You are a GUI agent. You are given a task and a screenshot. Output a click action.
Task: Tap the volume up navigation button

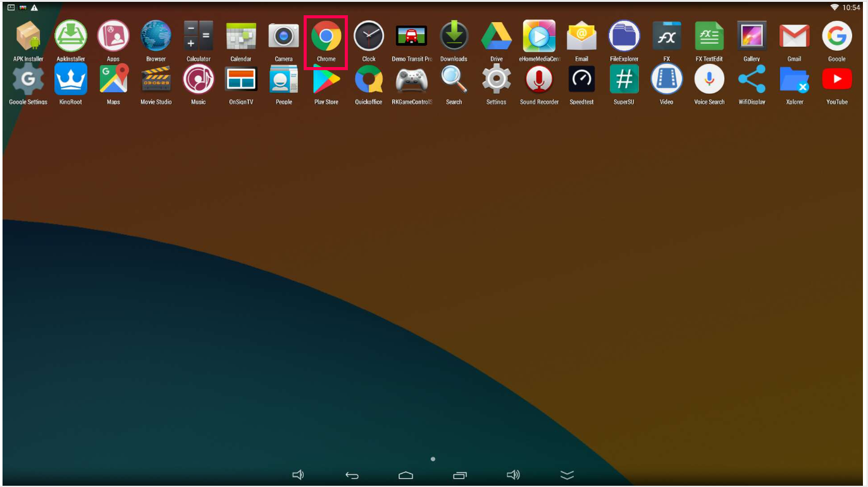pyautogui.click(x=514, y=475)
